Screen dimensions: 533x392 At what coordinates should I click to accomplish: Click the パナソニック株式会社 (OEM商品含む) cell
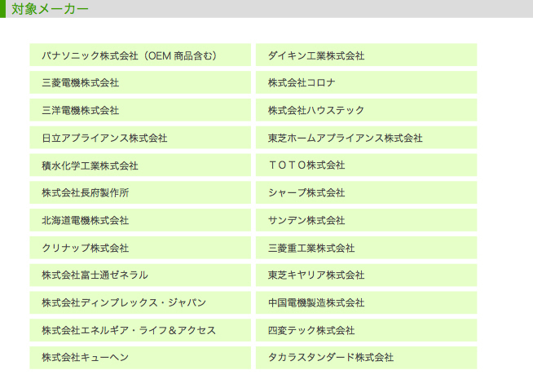(140, 55)
